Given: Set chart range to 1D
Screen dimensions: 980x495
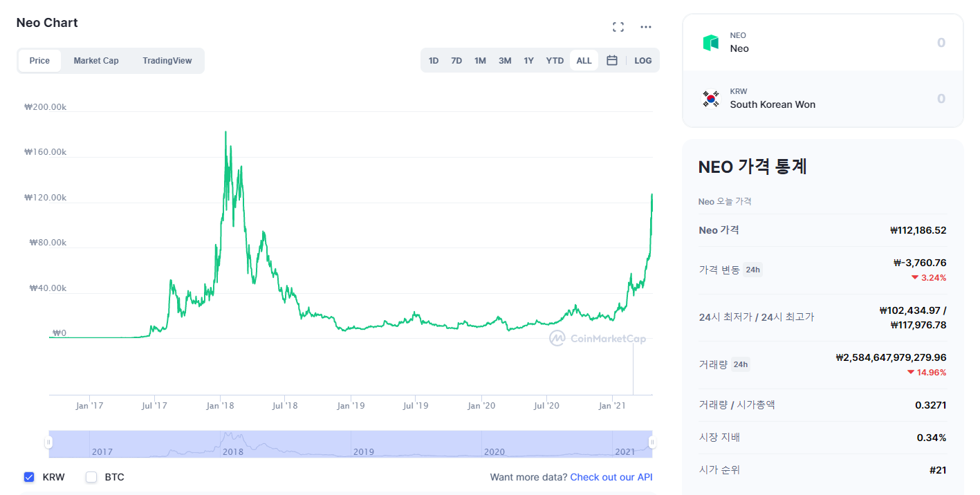Looking at the screenshot, I should (434, 60).
